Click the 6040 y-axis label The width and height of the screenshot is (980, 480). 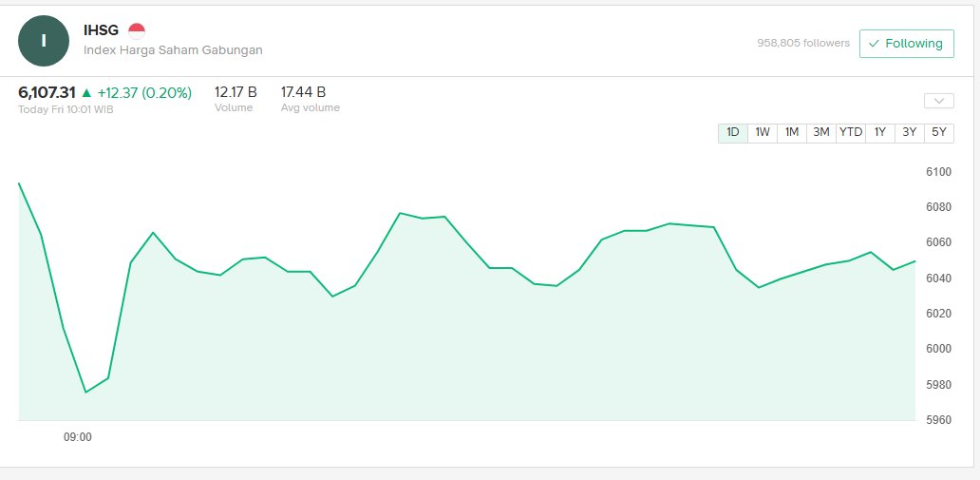(x=938, y=278)
